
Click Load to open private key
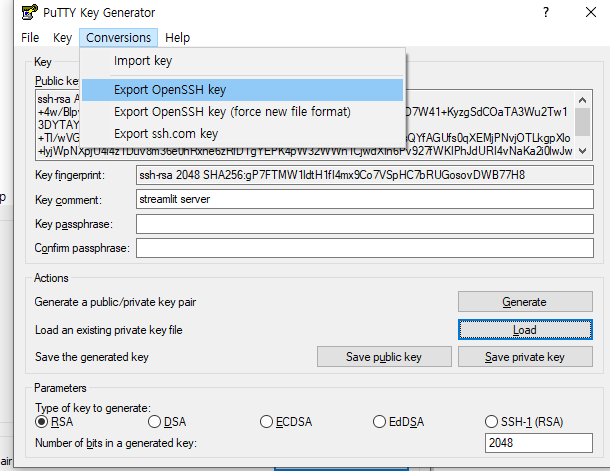click(x=525, y=330)
